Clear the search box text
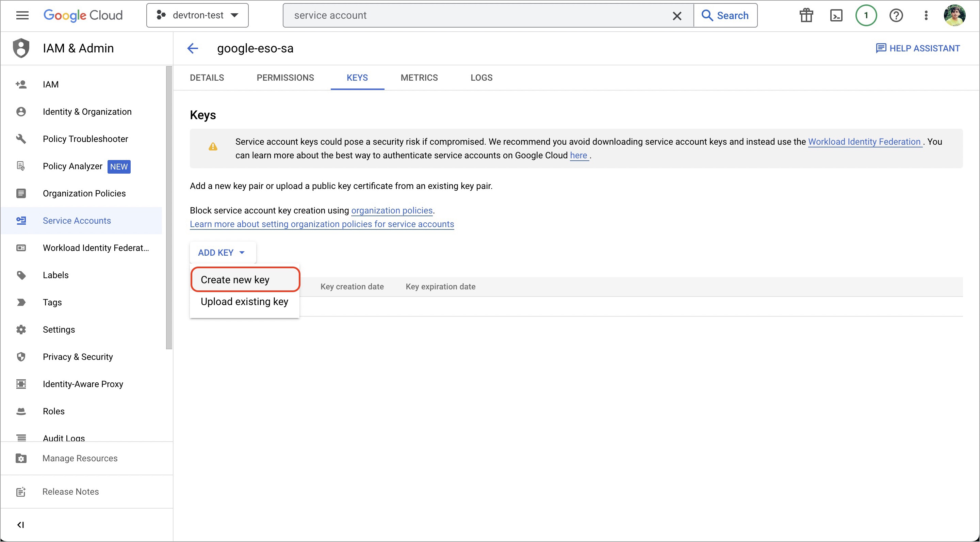The height and width of the screenshot is (542, 980). pos(677,16)
